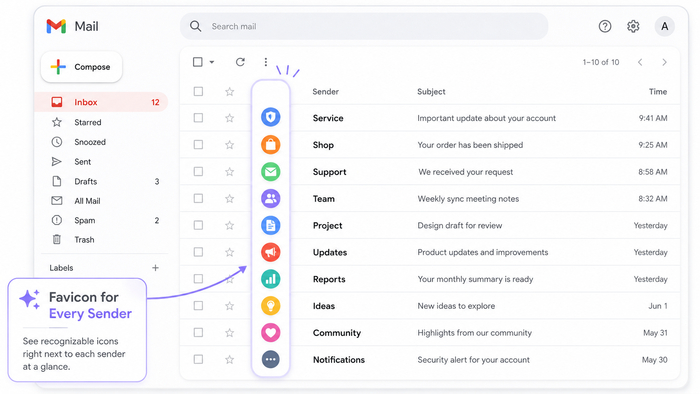Image resolution: width=700 pixels, height=394 pixels.
Task: Select the Team email checkbox
Action: (198, 199)
